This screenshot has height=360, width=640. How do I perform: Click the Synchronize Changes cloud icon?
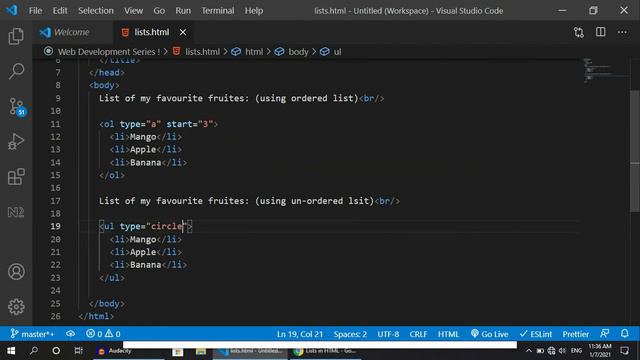[x=70, y=334]
